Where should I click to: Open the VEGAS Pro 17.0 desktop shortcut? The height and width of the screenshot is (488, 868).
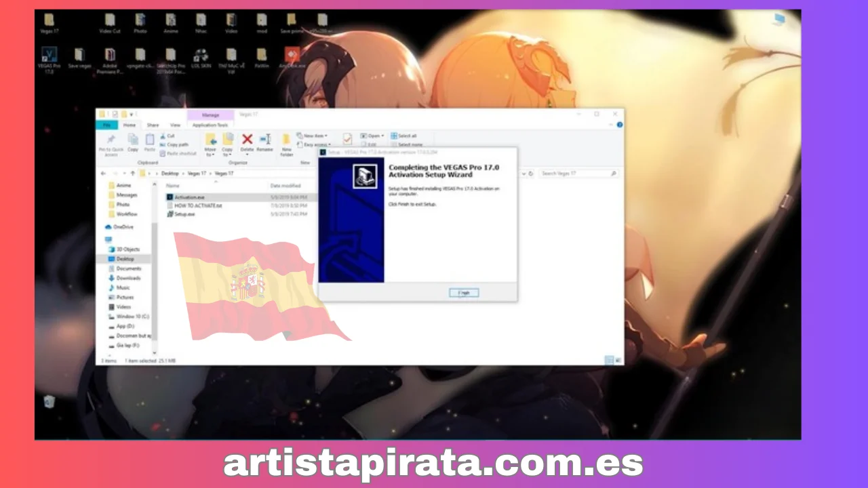(x=49, y=60)
